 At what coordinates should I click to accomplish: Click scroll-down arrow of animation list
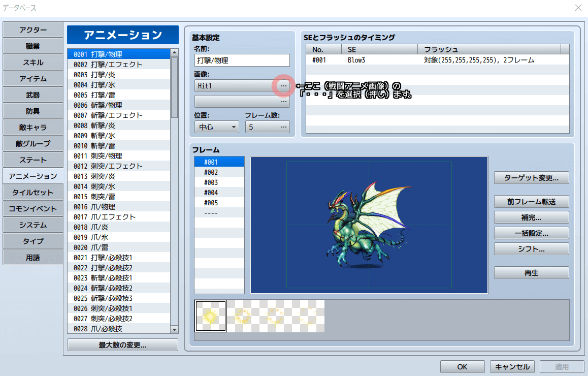[x=174, y=329]
